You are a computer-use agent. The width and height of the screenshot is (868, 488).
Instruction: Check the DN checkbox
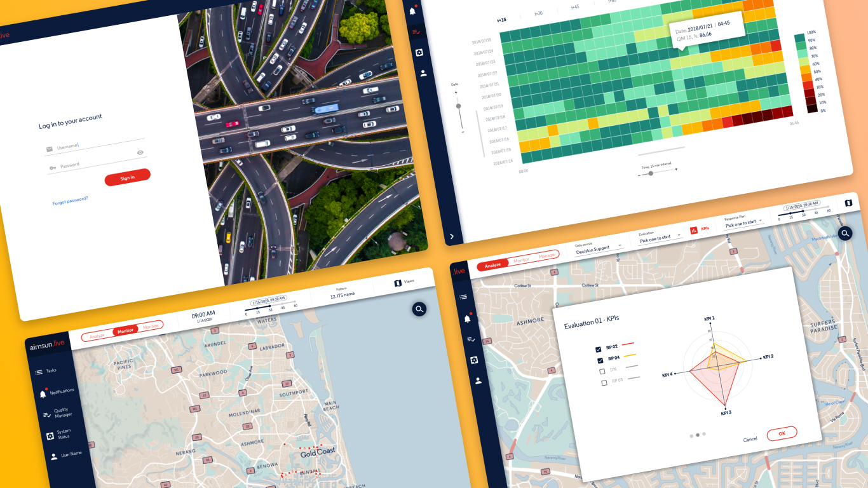602,371
